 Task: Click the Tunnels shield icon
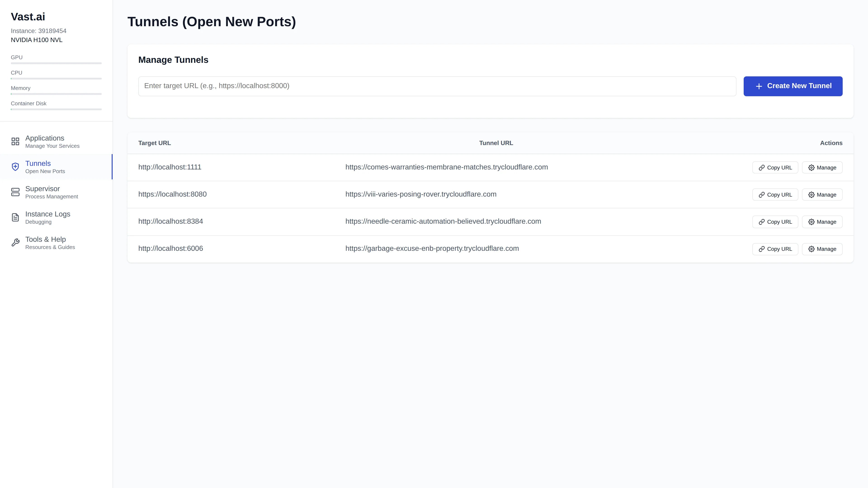point(15,167)
